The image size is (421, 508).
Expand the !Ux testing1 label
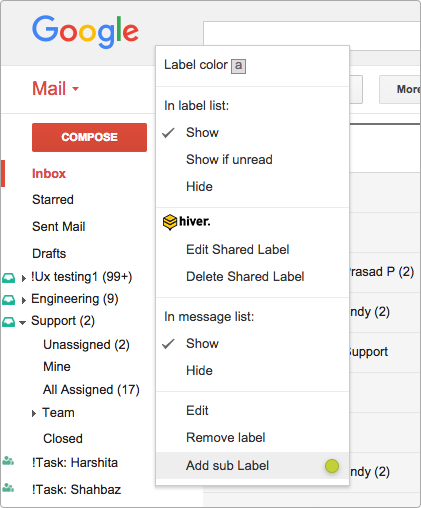[x=23, y=278]
